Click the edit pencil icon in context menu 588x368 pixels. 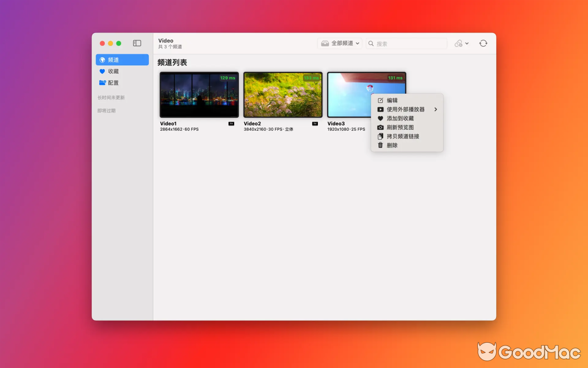380,100
